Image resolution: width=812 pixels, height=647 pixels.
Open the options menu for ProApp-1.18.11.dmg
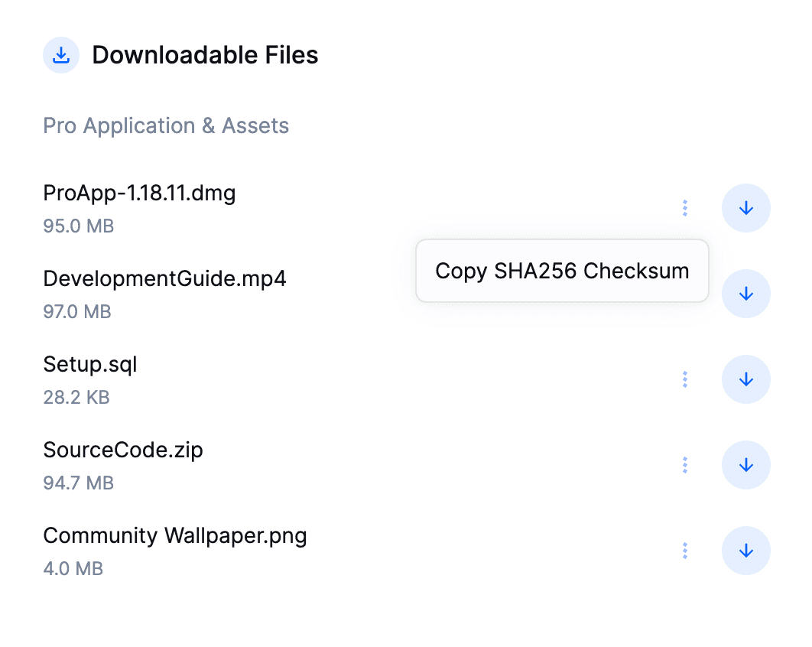coord(685,208)
